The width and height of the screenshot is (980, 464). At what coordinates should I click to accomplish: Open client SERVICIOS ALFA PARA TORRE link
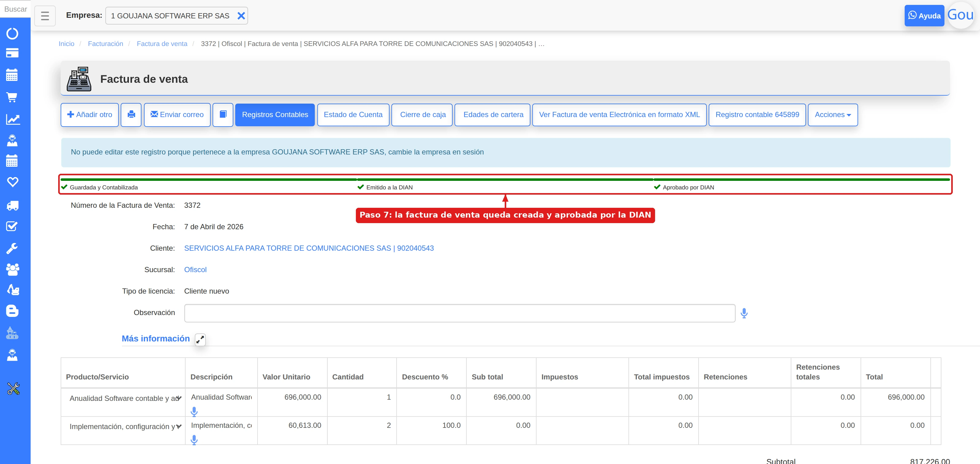tap(309, 248)
